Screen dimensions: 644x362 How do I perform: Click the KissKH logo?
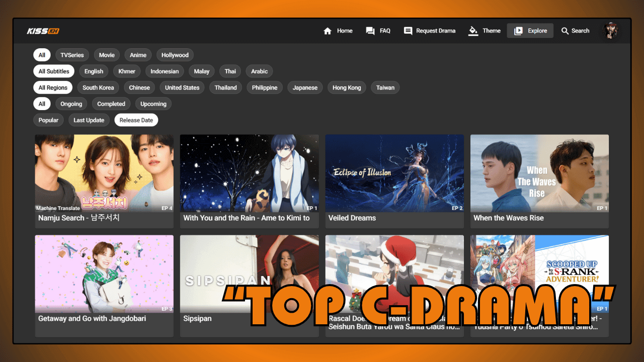(x=43, y=31)
